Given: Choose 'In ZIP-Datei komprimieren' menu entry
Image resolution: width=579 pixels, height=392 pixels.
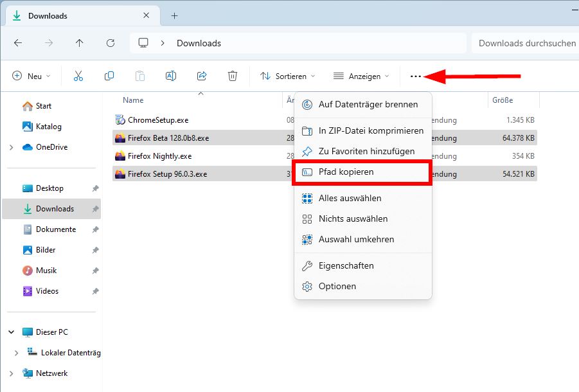Looking at the screenshot, I should point(364,130).
